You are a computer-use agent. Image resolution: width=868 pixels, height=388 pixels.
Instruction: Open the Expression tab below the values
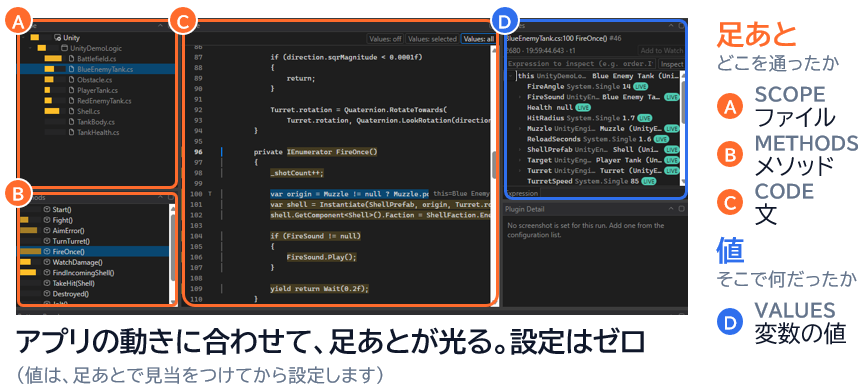tap(522, 193)
